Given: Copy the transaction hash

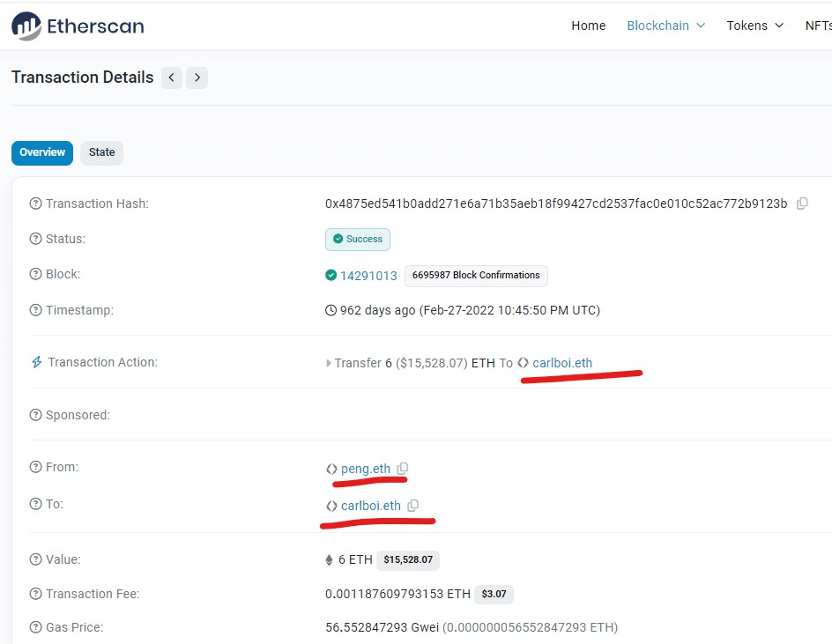Looking at the screenshot, I should pos(802,204).
